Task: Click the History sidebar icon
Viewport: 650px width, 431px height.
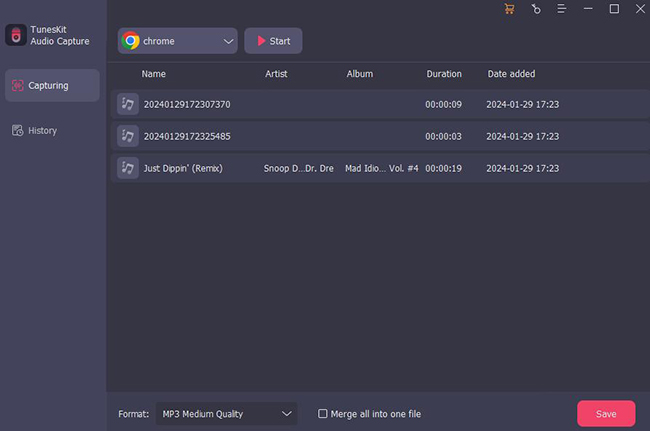Action: pos(17,130)
